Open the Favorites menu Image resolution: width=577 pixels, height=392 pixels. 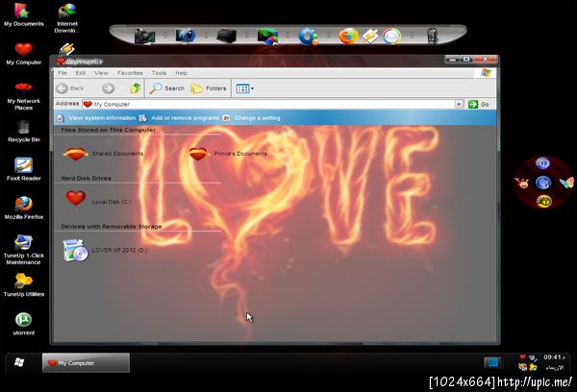pyautogui.click(x=130, y=73)
